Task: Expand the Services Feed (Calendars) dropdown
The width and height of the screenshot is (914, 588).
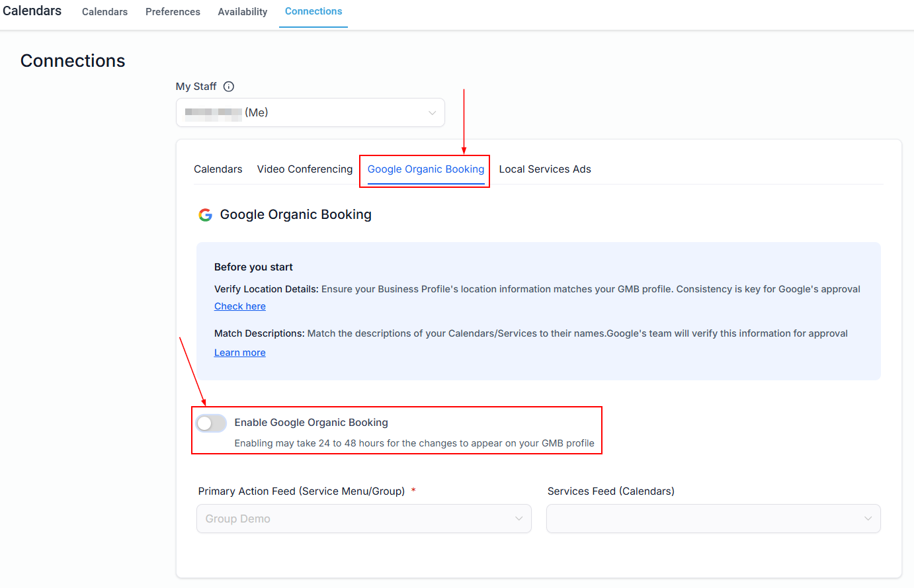Action: 713,519
